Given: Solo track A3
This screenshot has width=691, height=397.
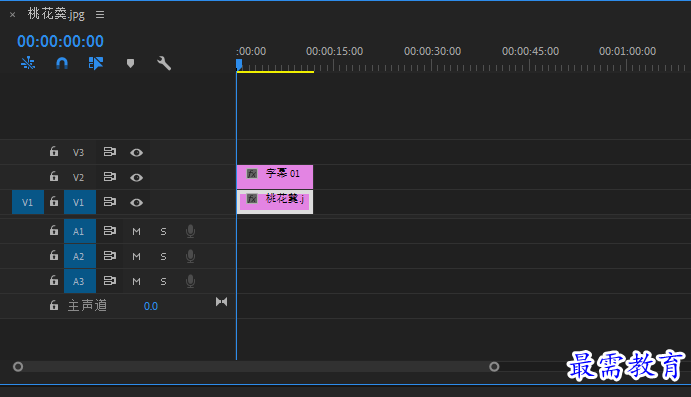Looking at the screenshot, I should pos(163,282).
